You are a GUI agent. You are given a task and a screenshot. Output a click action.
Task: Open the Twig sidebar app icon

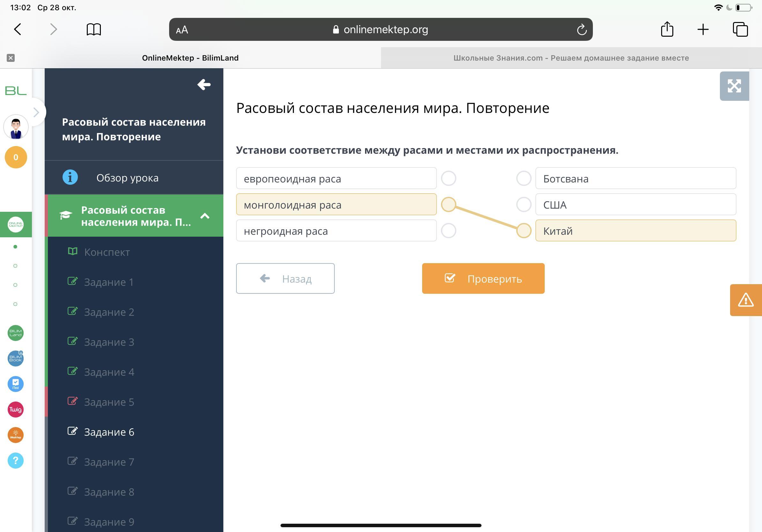click(x=16, y=409)
